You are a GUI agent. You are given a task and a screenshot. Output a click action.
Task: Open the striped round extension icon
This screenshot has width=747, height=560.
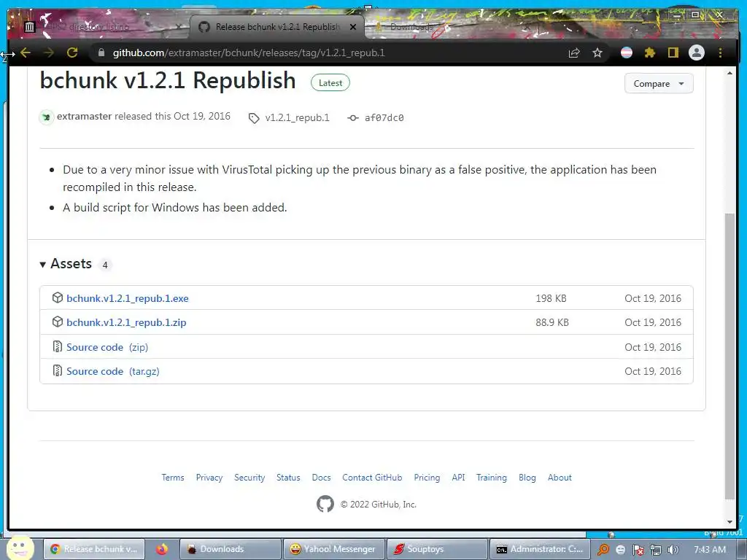pos(627,52)
